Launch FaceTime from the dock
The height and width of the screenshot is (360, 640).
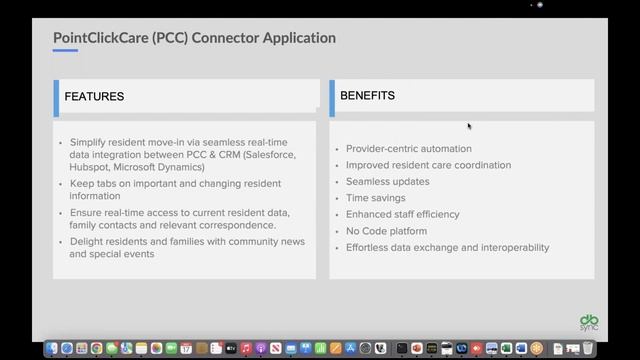tap(171, 348)
